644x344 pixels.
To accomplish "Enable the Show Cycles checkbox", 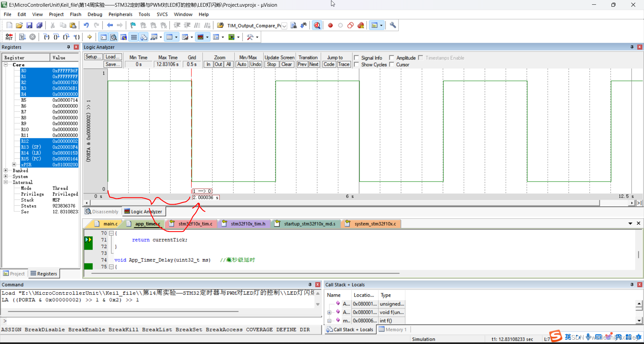I will [357, 64].
